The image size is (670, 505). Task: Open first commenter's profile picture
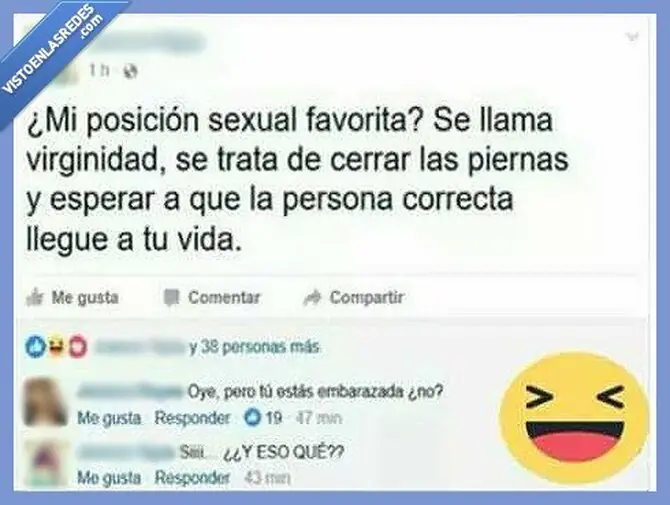[x=45, y=402]
